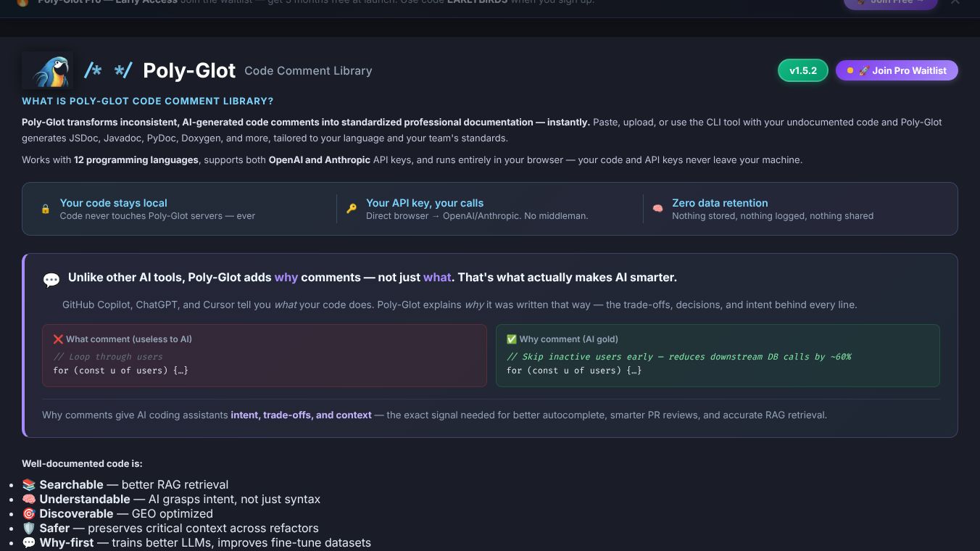980x551 pixels.
Task: Click the red X icon on the useless comment card
Action: [x=58, y=339]
